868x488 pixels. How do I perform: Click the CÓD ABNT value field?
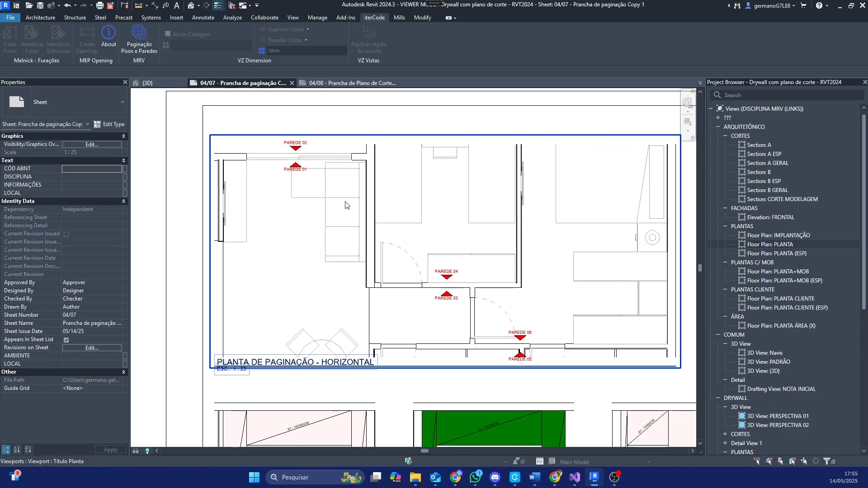tap(92, 169)
